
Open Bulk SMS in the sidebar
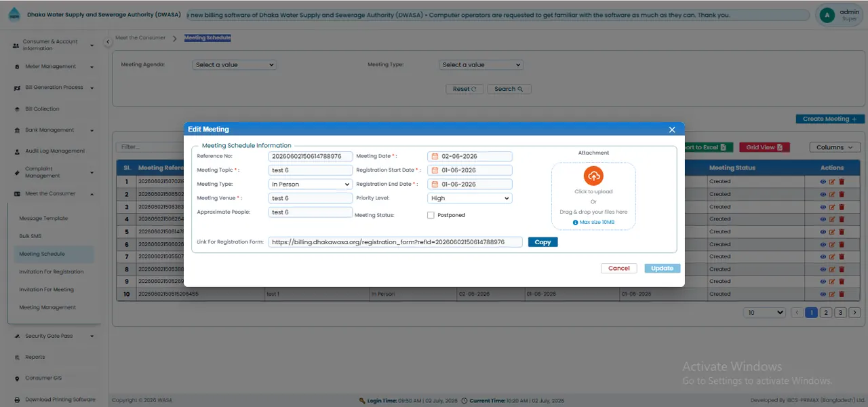click(x=31, y=236)
